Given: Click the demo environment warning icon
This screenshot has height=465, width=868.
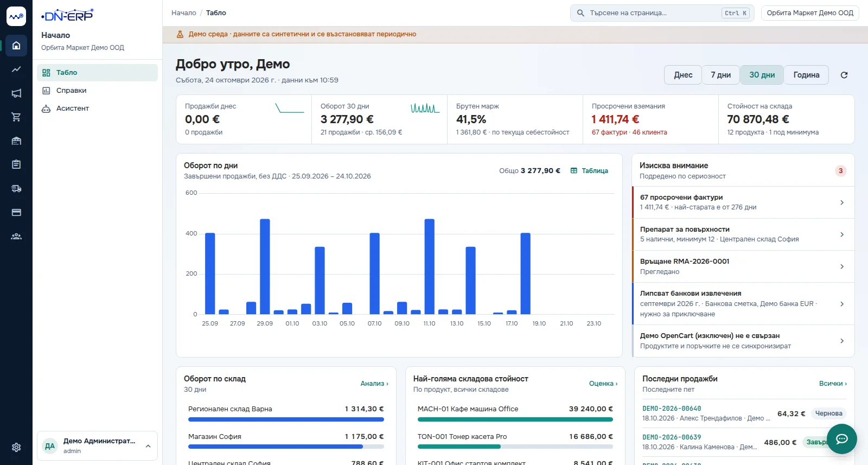Looking at the screenshot, I should coord(180,34).
